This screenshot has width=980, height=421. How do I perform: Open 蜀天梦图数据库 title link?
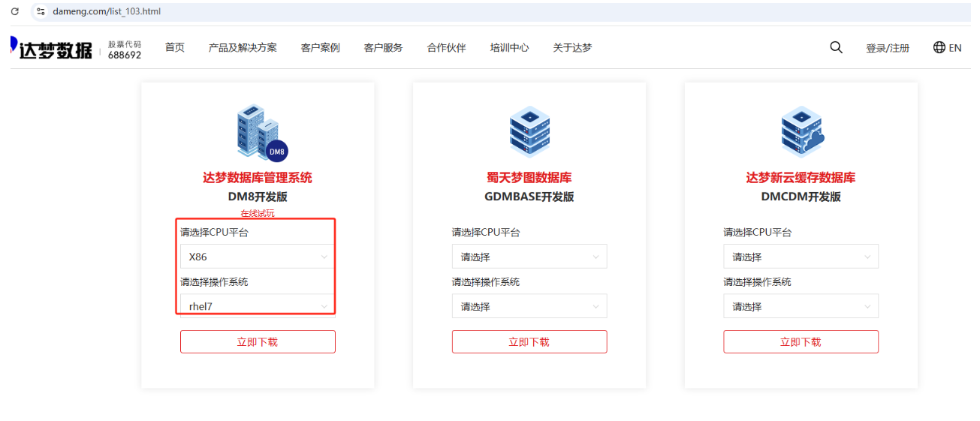coord(529,178)
